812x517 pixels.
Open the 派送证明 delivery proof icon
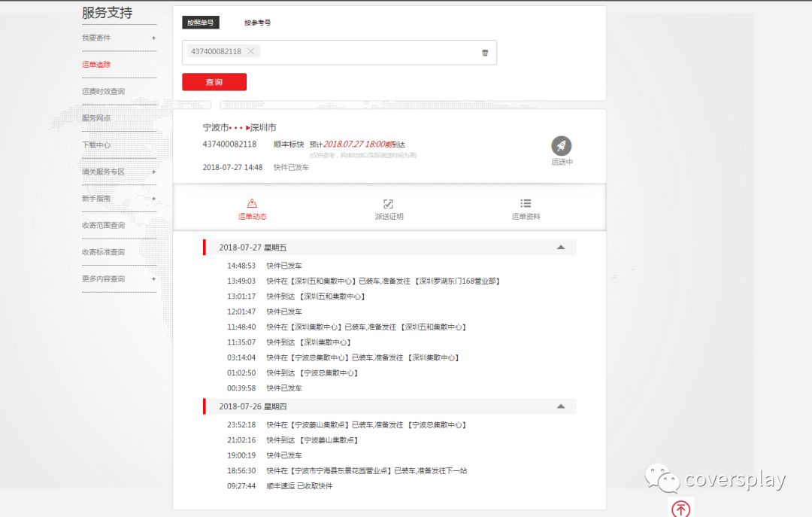point(389,204)
